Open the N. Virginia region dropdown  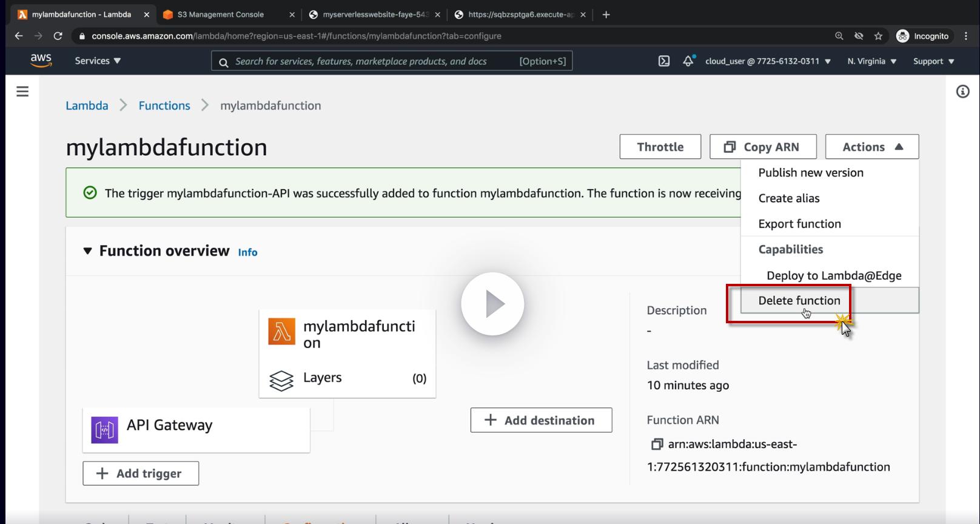tap(871, 61)
